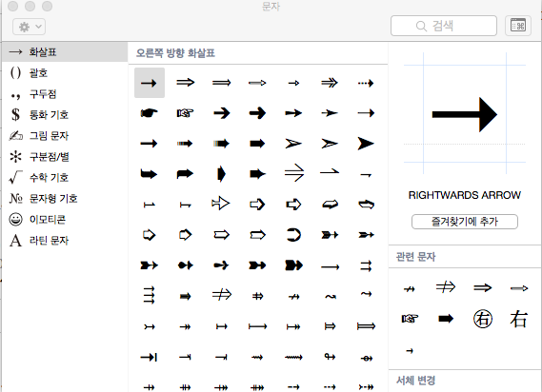Click the large arrow preview image
This screenshot has height=392, width=542.
(465, 115)
